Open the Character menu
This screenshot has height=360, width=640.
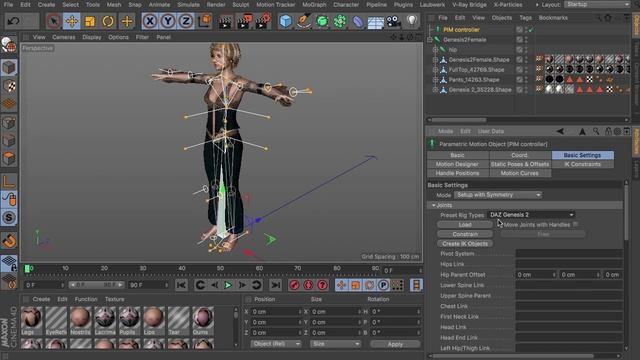tap(346, 4)
